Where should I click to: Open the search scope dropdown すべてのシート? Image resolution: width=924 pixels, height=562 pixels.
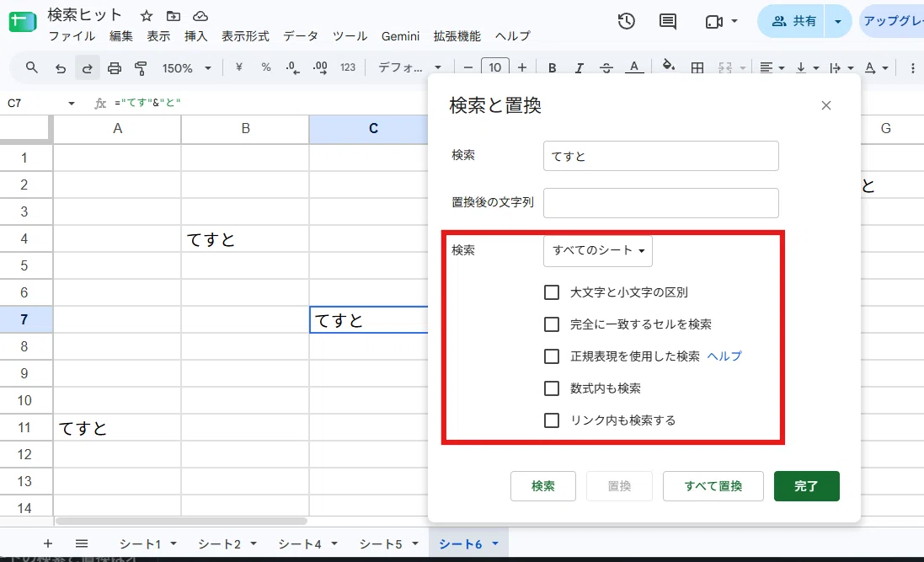(x=597, y=250)
